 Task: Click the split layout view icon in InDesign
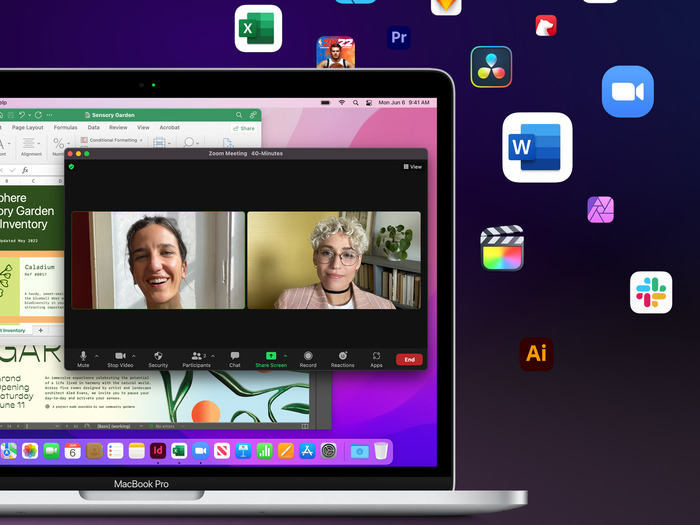coord(305,426)
